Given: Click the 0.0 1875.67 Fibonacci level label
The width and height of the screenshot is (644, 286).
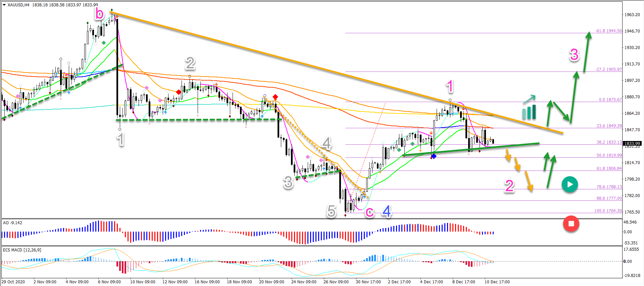Looking at the screenshot, I should click(x=610, y=100).
